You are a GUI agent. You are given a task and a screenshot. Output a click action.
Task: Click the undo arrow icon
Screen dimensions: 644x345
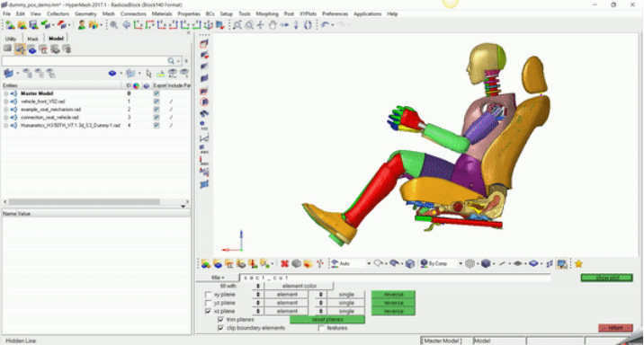pyautogui.click(x=325, y=25)
